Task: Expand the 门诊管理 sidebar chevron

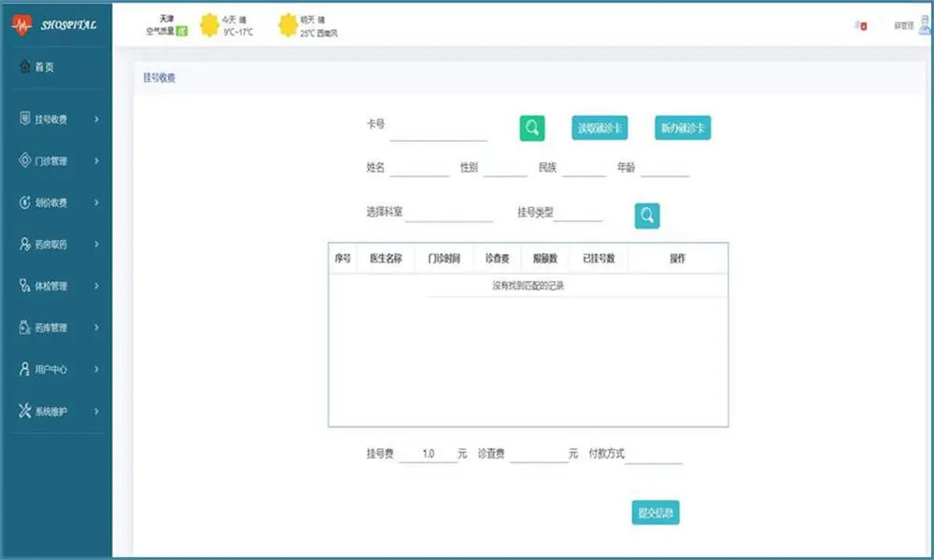Action: [x=97, y=161]
